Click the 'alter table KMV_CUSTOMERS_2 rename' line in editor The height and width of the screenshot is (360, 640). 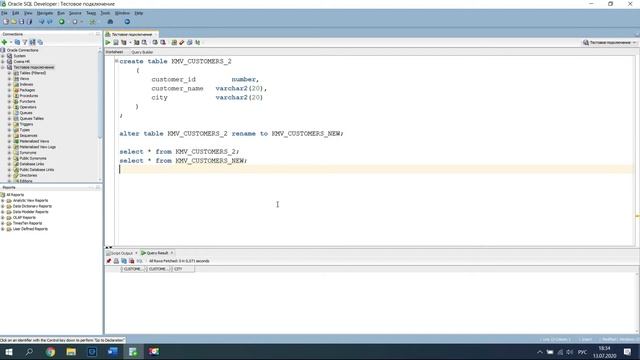tap(231, 133)
